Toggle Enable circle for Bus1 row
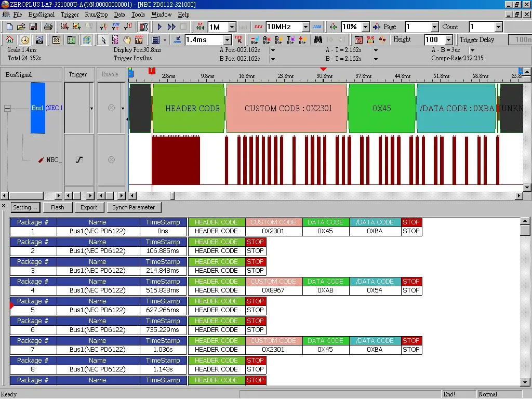Image resolution: width=532 pixels, height=399 pixels. (x=111, y=108)
